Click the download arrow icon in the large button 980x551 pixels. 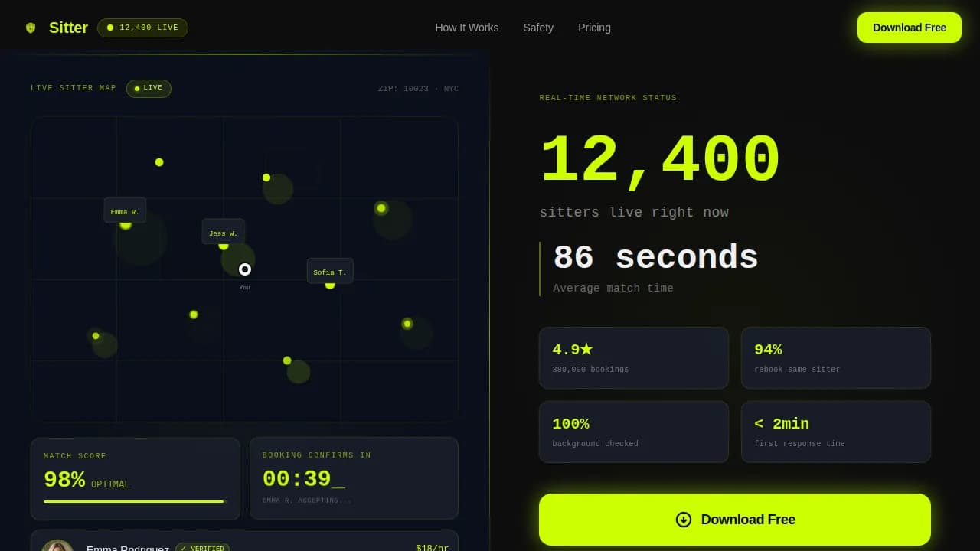(x=684, y=520)
